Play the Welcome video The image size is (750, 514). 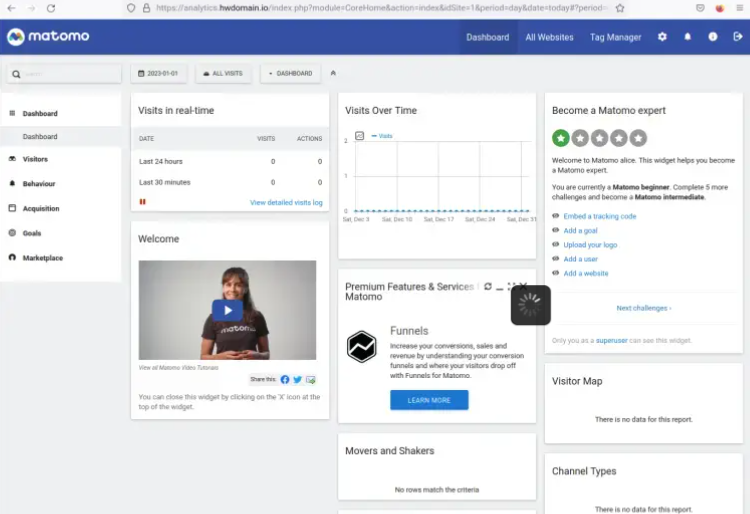pyautogui.click(x=228, y=310)
